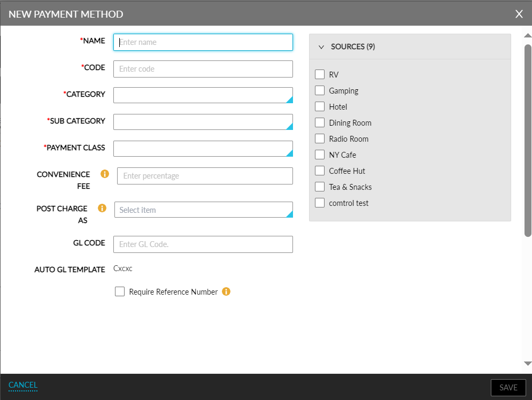Select the Coffee Hut source
532x400 pixels.
(x=320, y=171)
